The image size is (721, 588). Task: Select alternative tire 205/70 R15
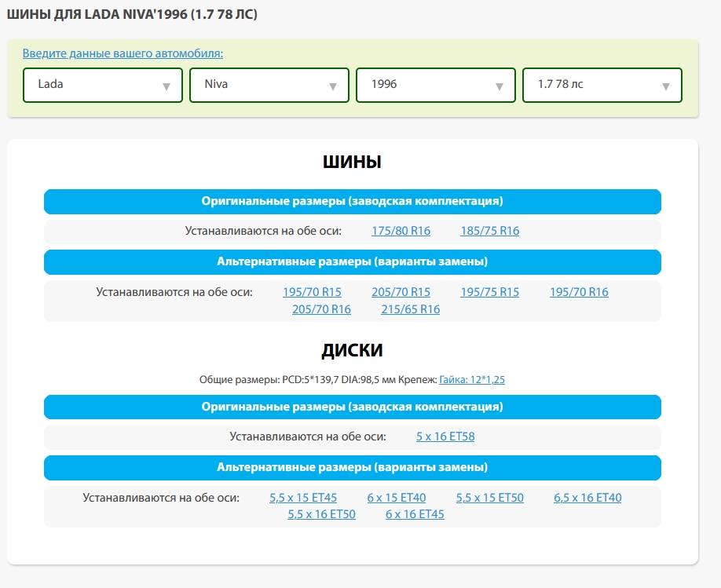click(401, 292)
